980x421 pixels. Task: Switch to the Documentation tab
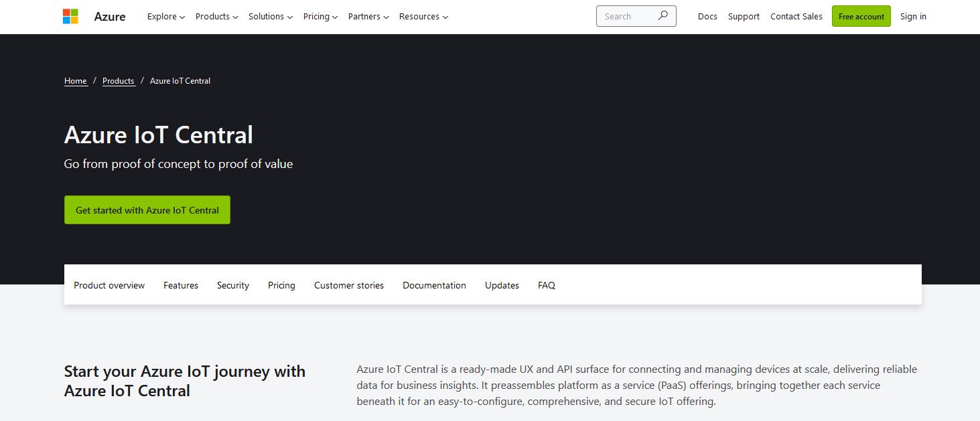pyautogui.click(x=434, y=285)
